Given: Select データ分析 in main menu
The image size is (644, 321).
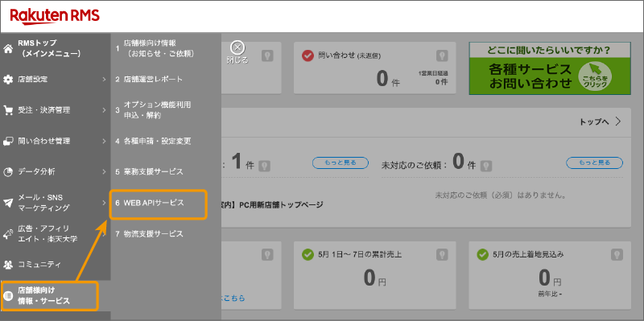Looking at the screenshot, I should tap(36, 171).
